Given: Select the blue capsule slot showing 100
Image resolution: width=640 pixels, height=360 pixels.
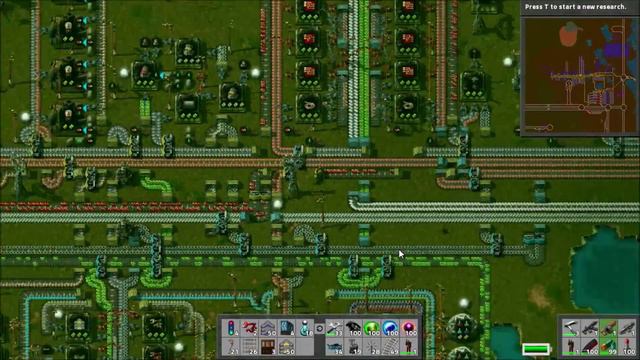Looking at the screenshot, I should tap(391, 328).
